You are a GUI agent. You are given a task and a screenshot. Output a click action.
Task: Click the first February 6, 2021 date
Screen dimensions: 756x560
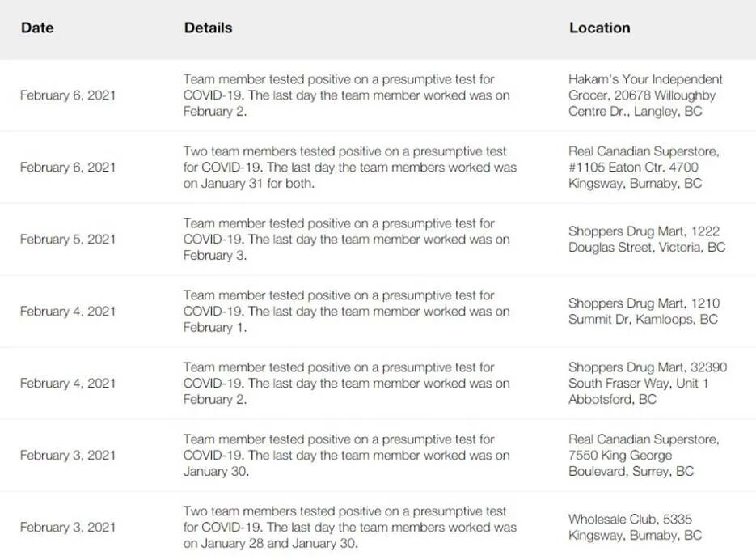(68, 95)
